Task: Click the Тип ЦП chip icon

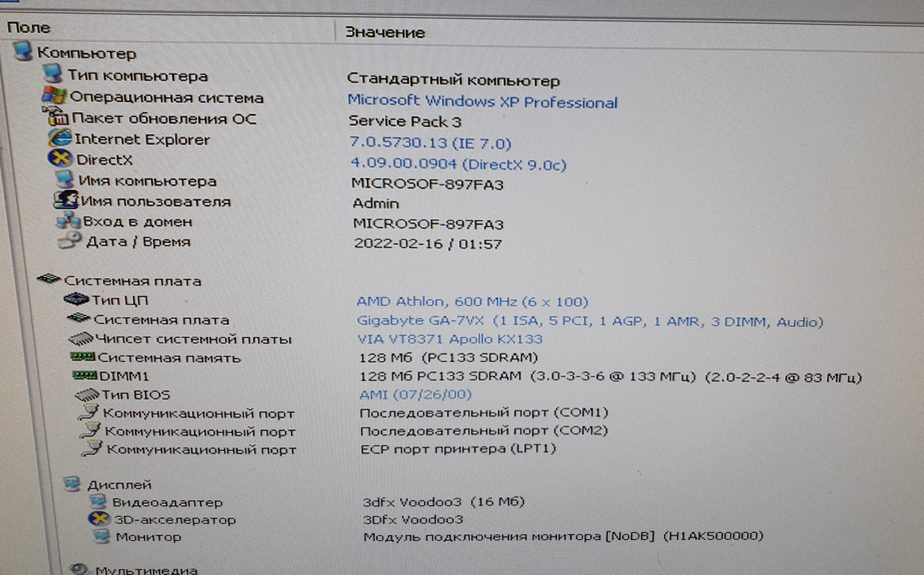Action: (76, 299)
